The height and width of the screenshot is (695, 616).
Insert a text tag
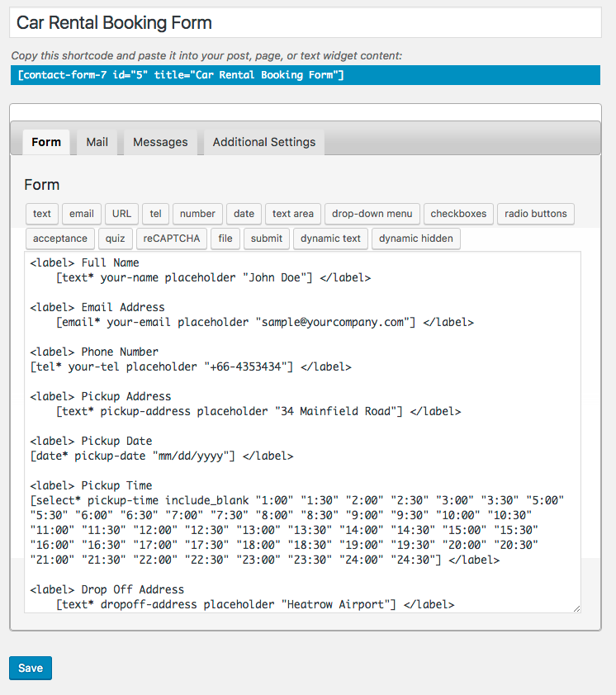coord(41,214)
